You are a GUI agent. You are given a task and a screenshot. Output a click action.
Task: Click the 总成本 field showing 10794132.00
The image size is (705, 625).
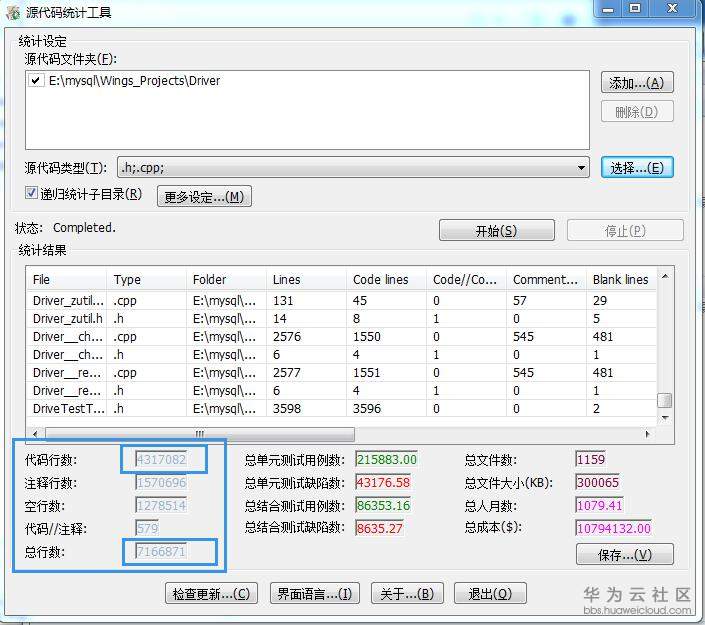pos(614,528)
